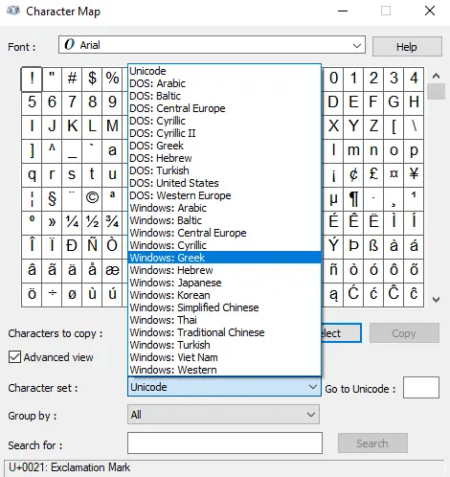Choose the micro sign µ cell
Viewport: 450px width, 477px height.
coord(333,198)
